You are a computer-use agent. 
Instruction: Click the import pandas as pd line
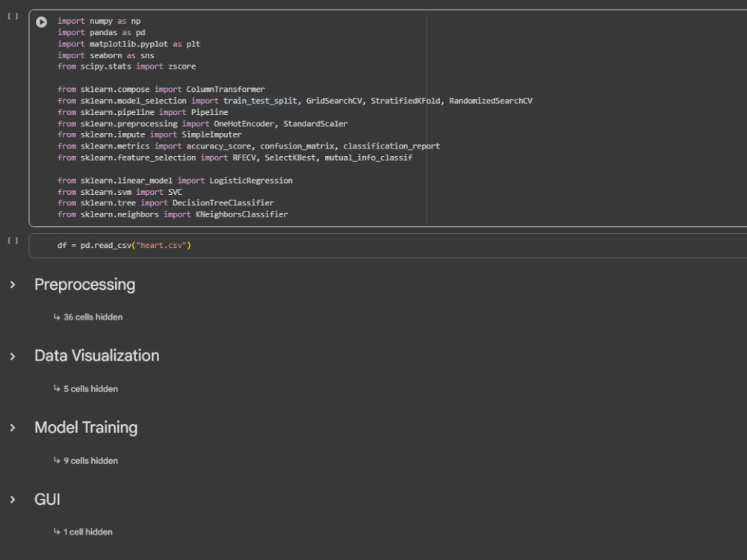[x=102, y=32]
